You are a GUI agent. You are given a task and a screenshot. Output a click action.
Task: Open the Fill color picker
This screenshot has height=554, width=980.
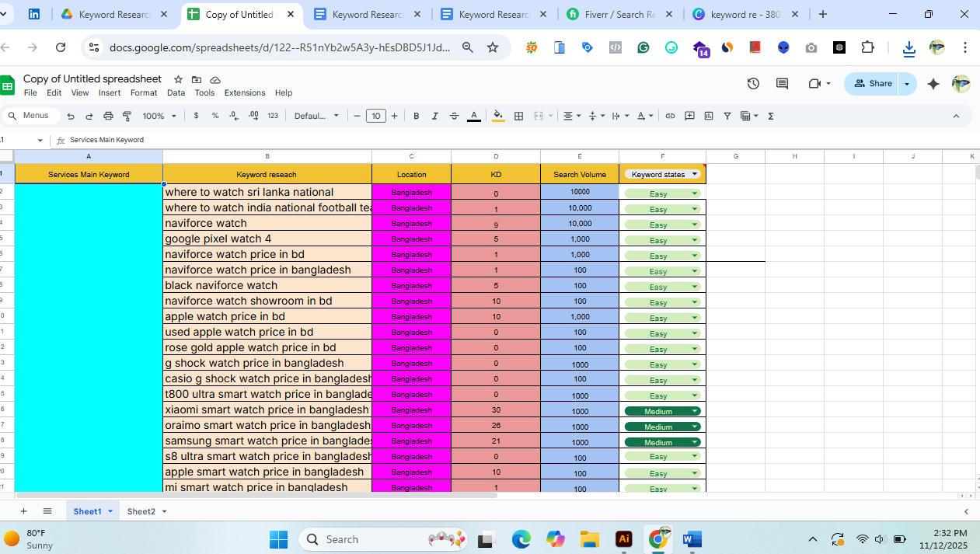click(498, 115)
